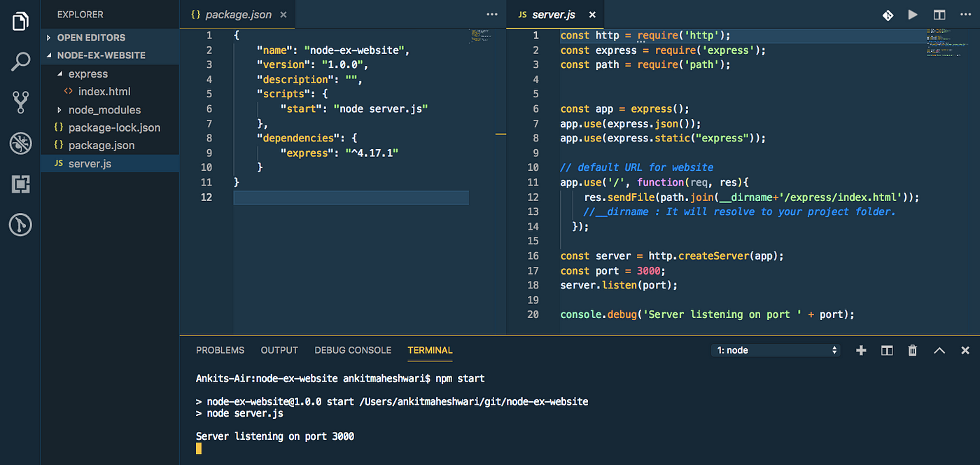The width and height of the screenshot is (980, 465).
Task: Click 'Server listening on port 3000' terminal output
Action: [x=275, y=436]
